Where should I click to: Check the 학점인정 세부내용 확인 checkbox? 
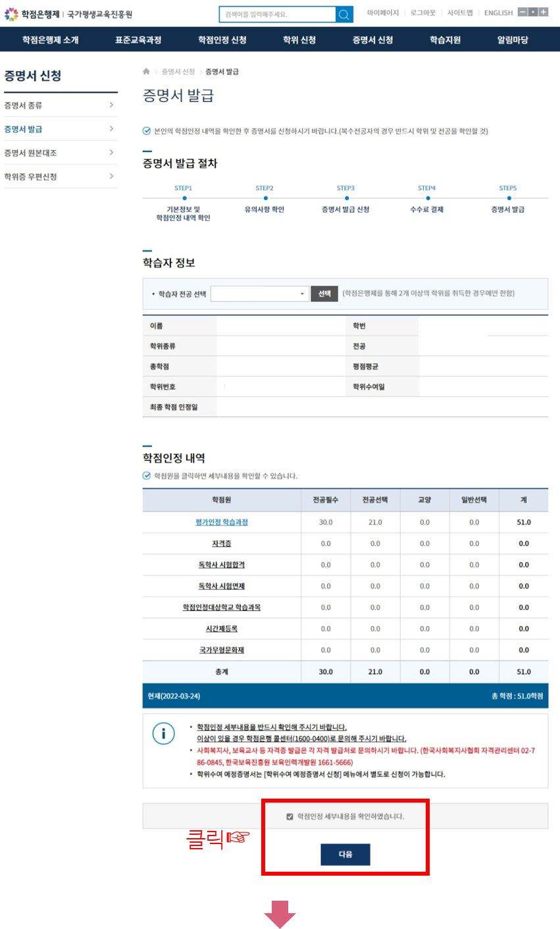point(290,816)
